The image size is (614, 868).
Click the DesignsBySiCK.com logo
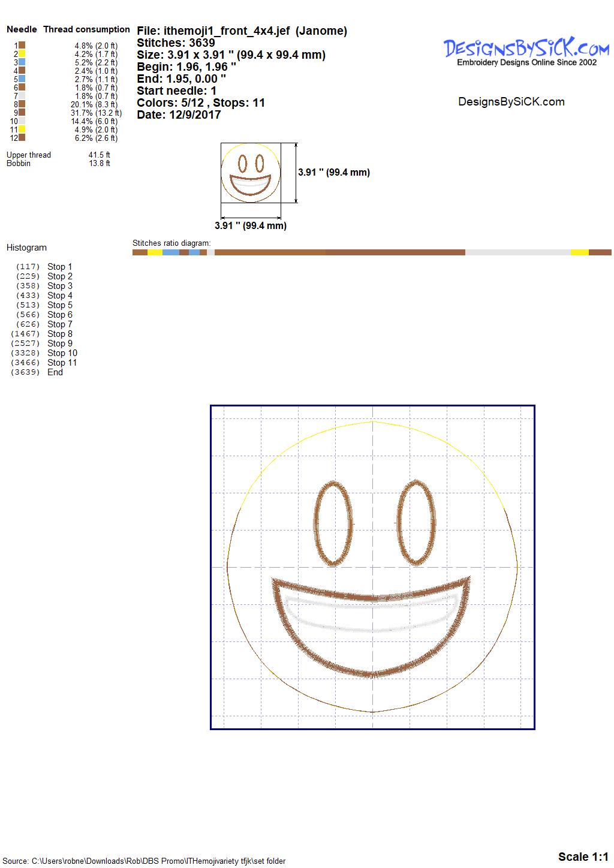tap(526, 52)
